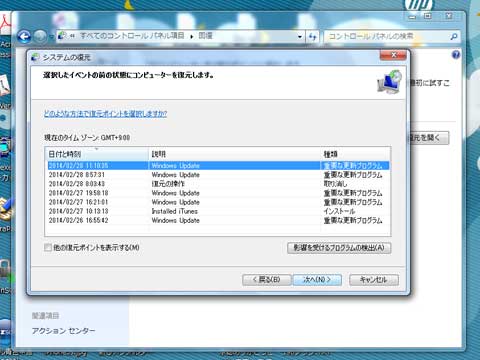Open アクション センター link in Control Panel
Viewport: 480px width, 360px height.
(63, 331)
